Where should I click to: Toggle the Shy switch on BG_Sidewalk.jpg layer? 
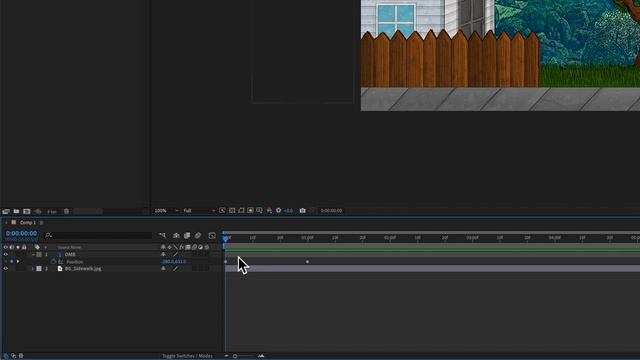163,269
